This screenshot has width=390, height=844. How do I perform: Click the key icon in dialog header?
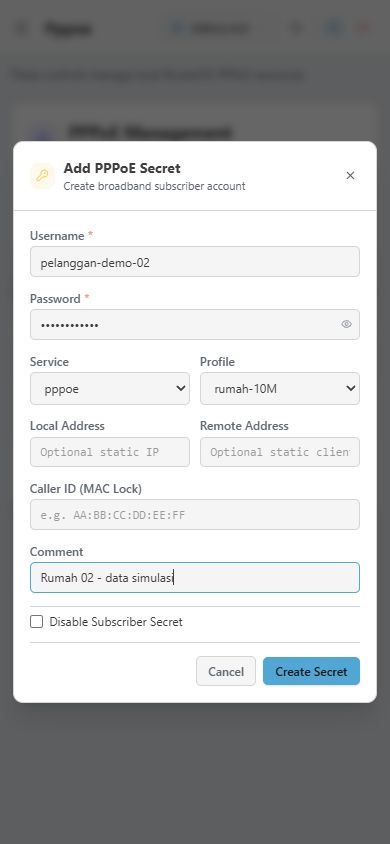[x=42, y=176]
